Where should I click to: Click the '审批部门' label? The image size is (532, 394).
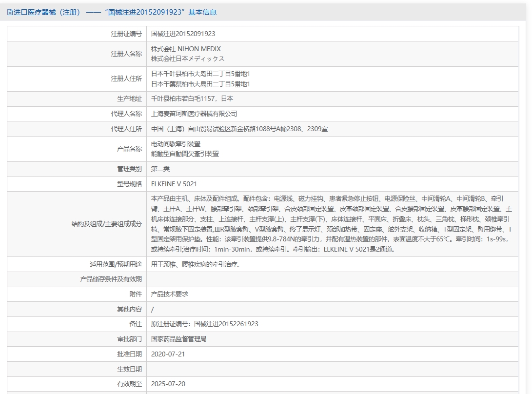(x=129, y=339)
